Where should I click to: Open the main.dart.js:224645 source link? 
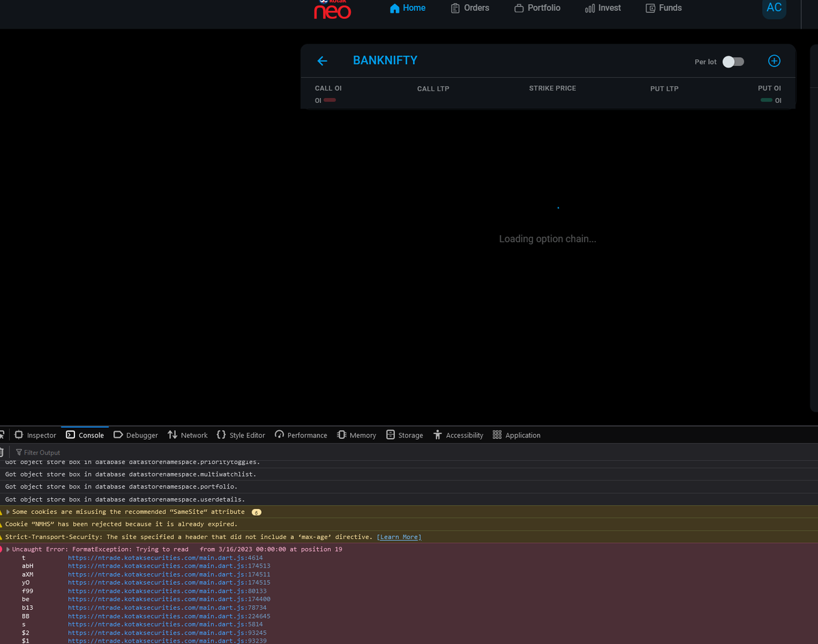[169, 616]
